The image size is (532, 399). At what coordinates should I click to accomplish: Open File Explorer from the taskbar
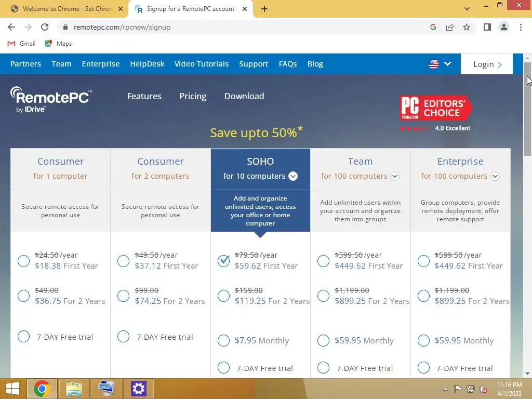[74, 389]
